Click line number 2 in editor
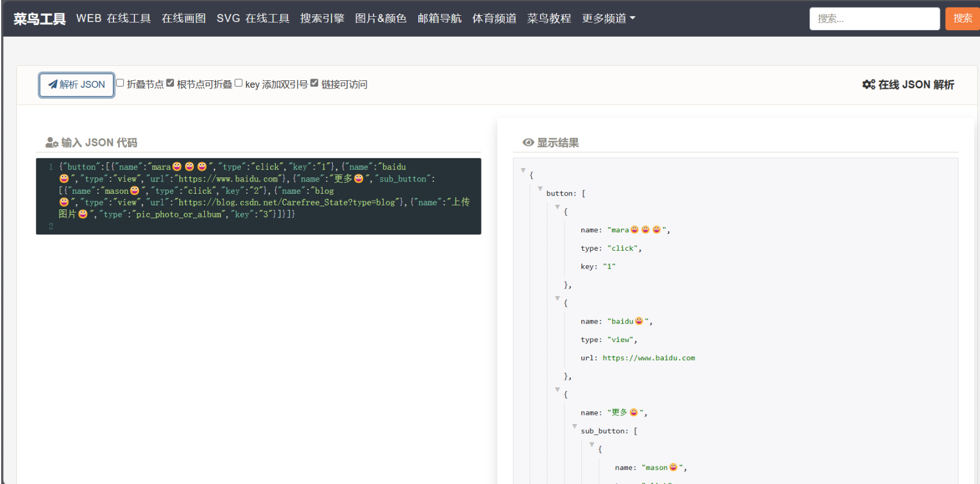The image size is (980, 484). (51, 226)
